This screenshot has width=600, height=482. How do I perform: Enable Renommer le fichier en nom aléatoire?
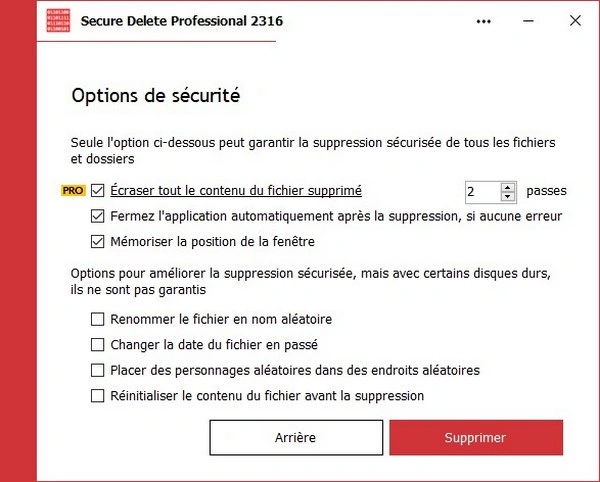click(97, 320)
